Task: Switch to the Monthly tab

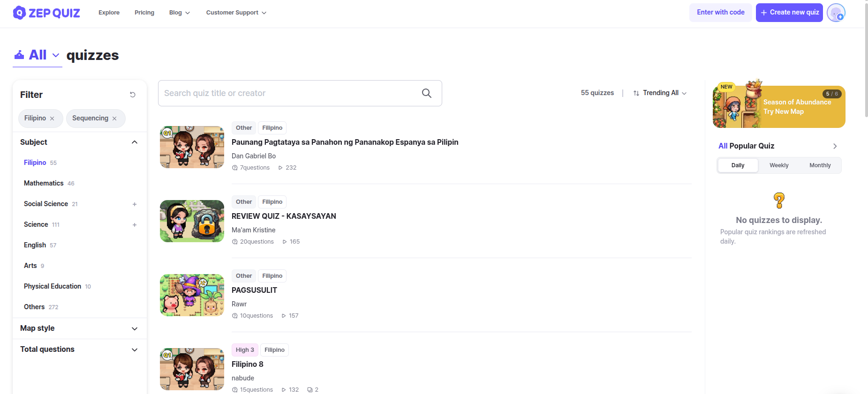Action: click(820, 165)
